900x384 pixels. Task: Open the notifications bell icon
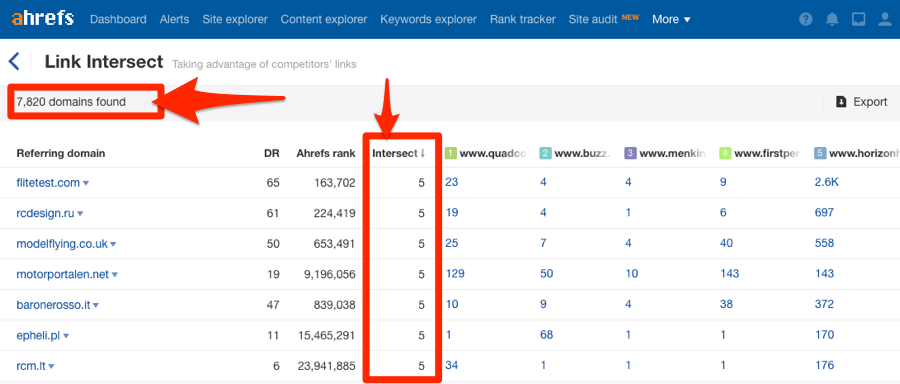832,20
